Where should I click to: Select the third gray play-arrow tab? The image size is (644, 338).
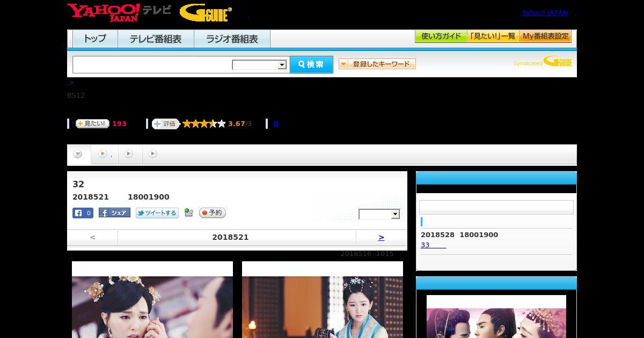pyautogui.click(x=153, y=155)
